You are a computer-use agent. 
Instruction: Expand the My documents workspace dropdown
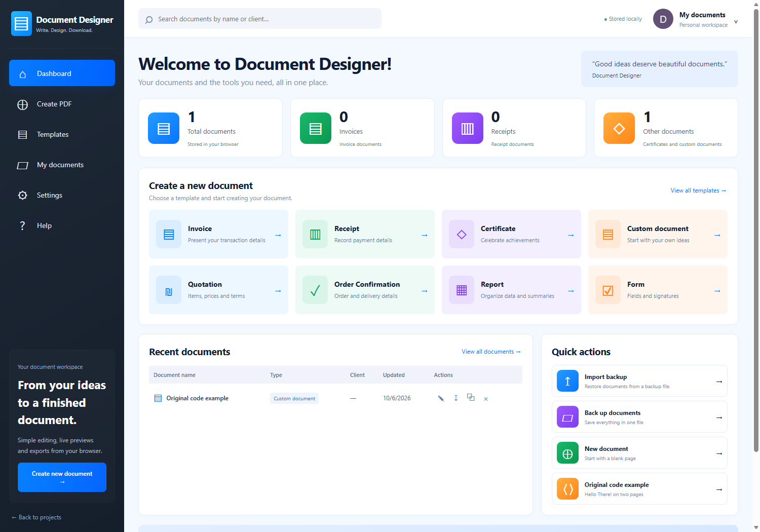[736, 22]
